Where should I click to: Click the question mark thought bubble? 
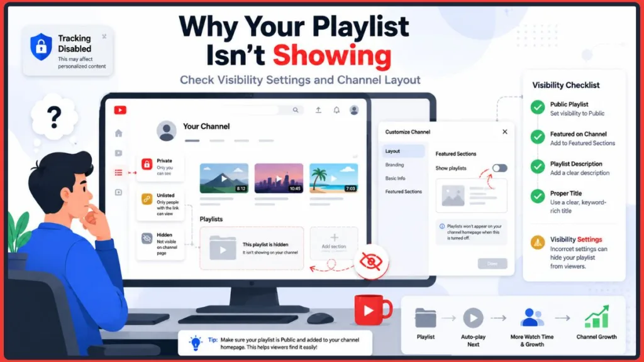(54, 118)
